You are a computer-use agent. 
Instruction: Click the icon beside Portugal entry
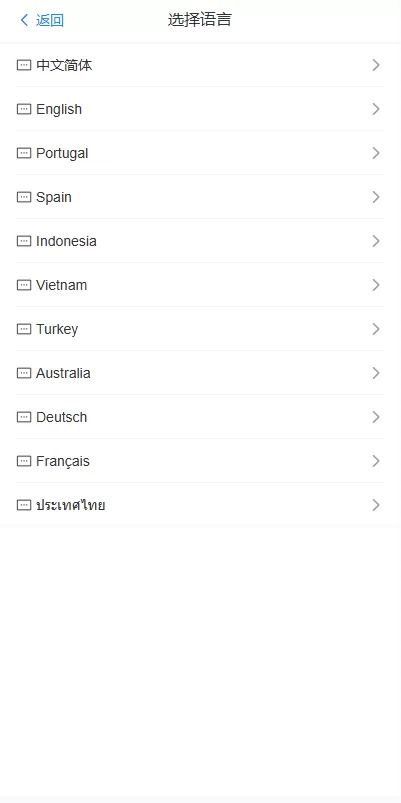coord(24,153)
